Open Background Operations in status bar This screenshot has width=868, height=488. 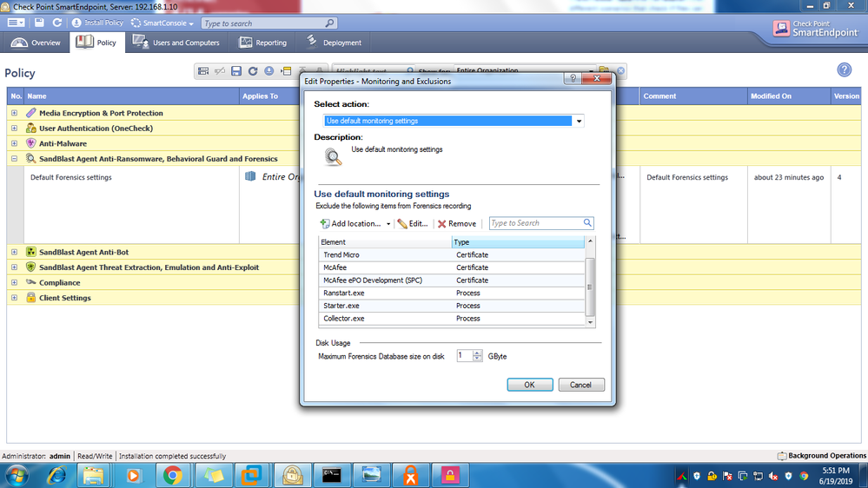[x=821, y=456]
